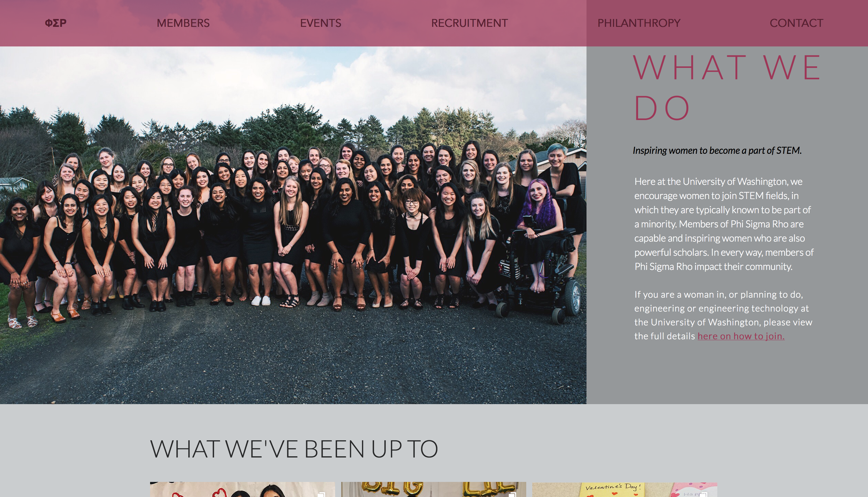Click the 'If you are a woman in' paragraph

point(723,315)
